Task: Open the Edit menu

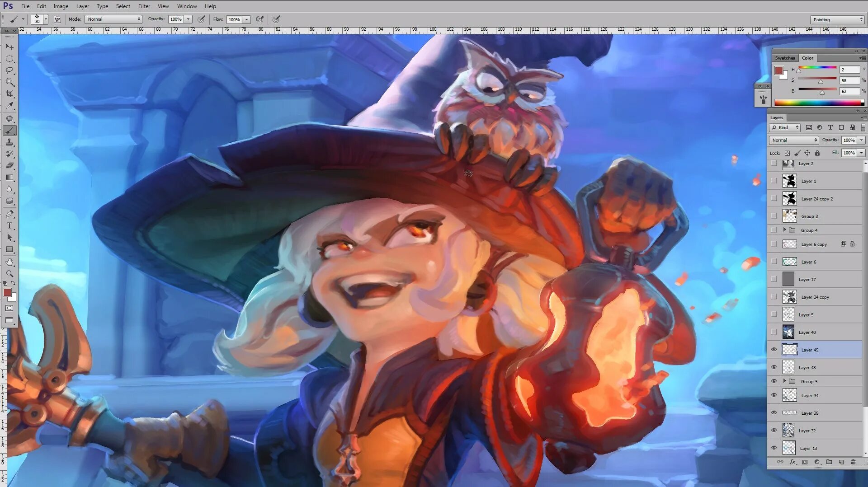Action: (42, 6)
